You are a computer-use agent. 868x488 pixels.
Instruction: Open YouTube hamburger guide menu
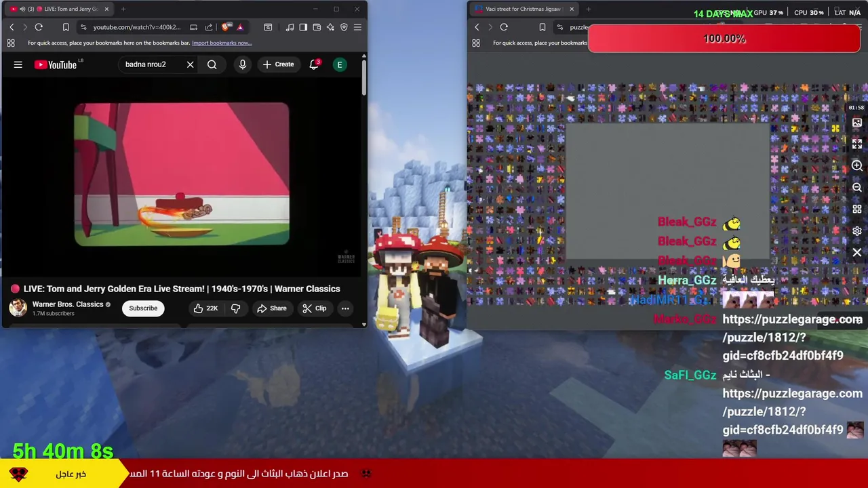tap(18, 64)
